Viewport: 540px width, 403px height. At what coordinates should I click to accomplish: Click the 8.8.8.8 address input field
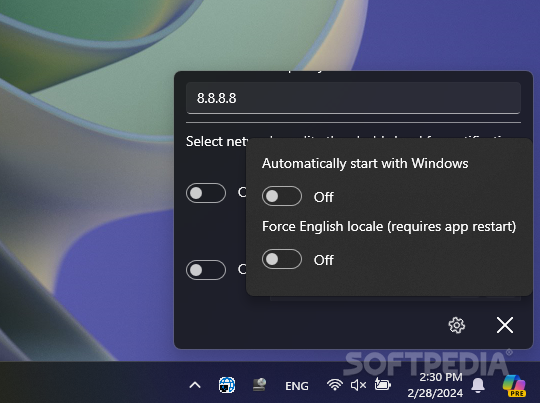353,98
